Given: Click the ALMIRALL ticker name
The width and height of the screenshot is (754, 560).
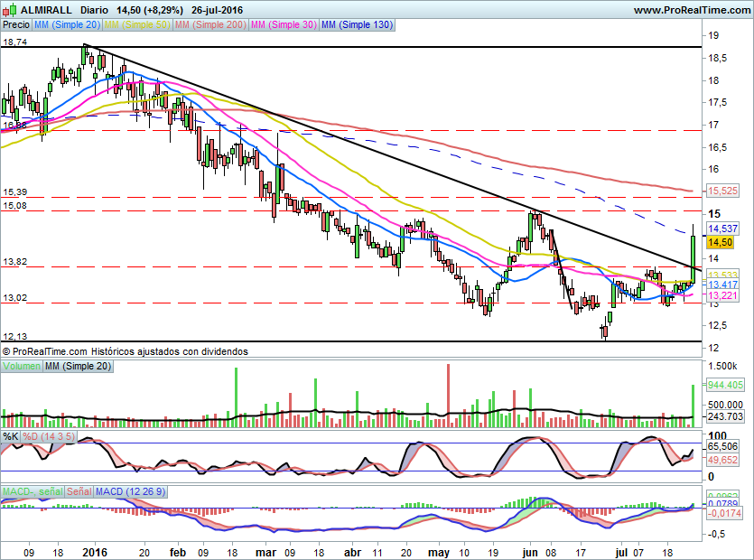Looking at the screenshot, I should point(46,10).
